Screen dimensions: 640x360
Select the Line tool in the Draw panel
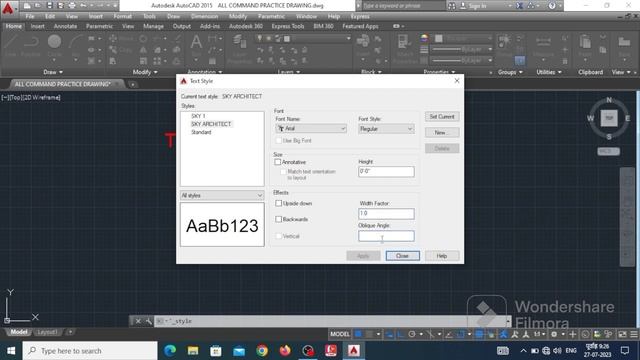coord(10,46)
